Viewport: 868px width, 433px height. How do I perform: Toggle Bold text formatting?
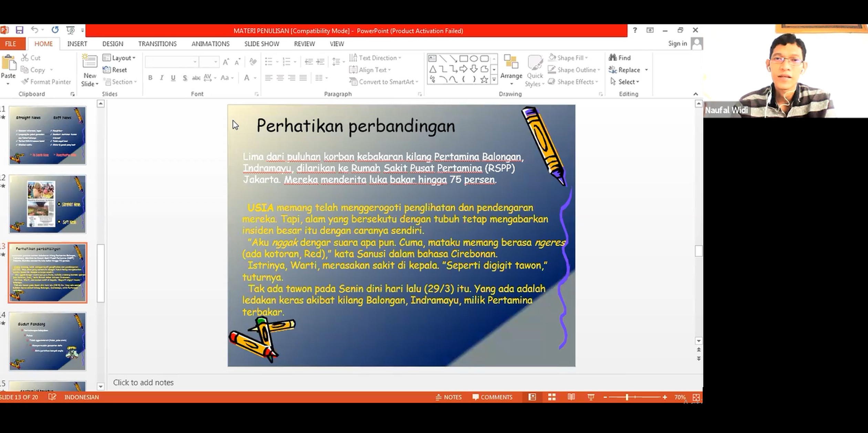(150, 78)
